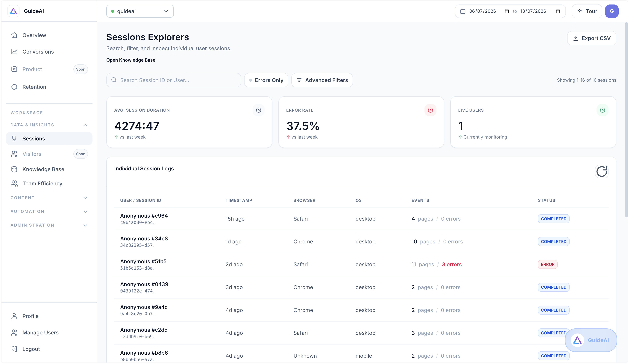Open the date picker for 06/07/2026
The height and width of the screenshot is (364, 628).
coord(507,11)
